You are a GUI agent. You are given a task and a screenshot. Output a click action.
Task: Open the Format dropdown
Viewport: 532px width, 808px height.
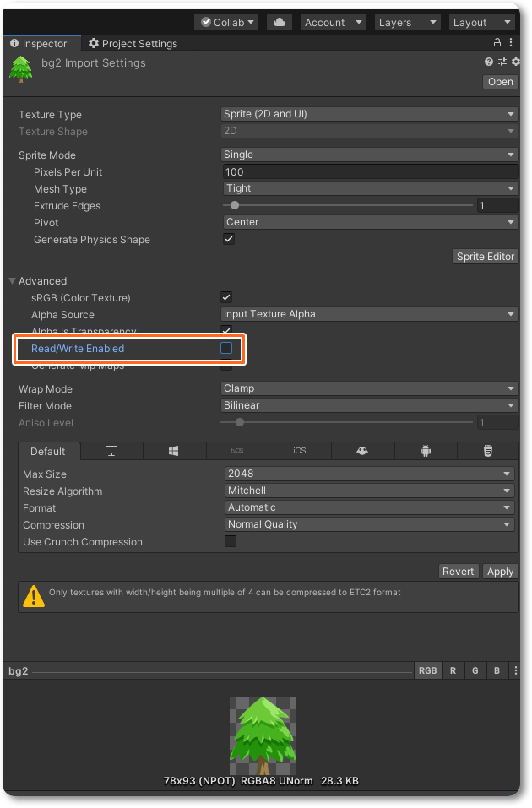[x=370, y=507]
